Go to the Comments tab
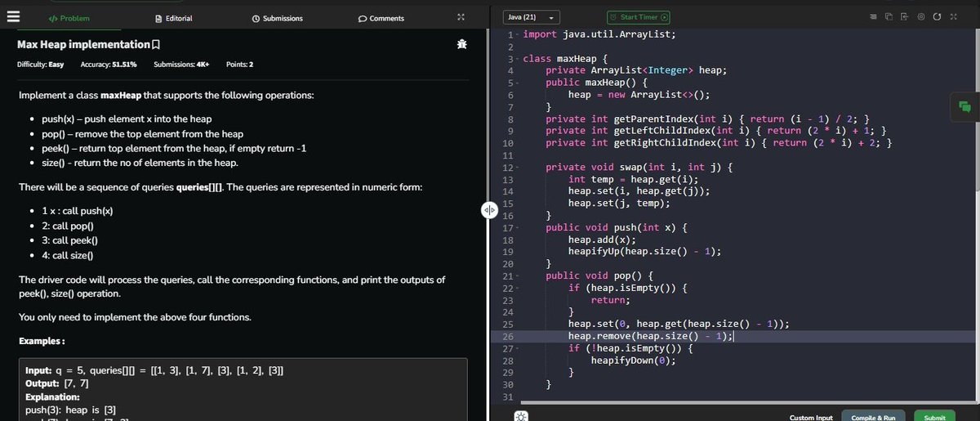 [381, 18]
